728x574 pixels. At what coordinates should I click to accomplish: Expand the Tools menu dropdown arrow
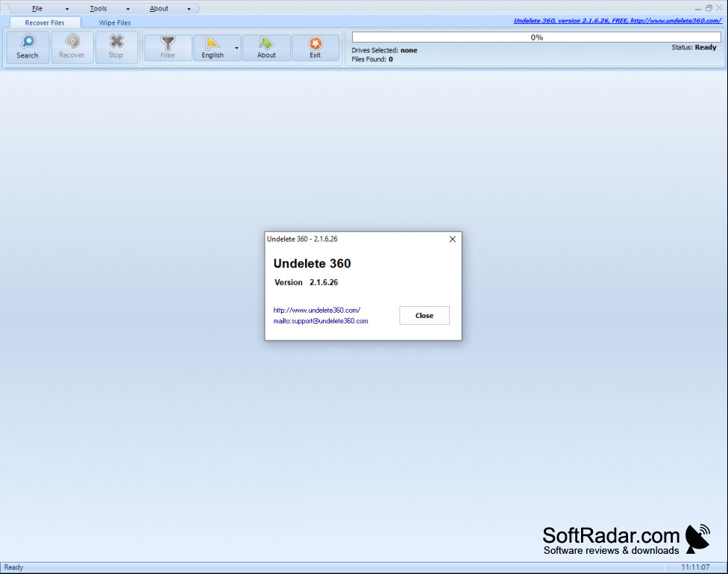tap(128, 9)
